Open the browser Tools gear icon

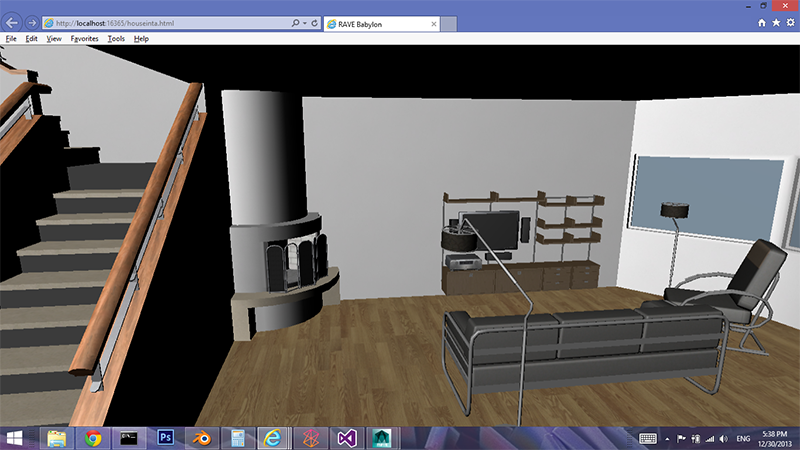pos(790,23)
